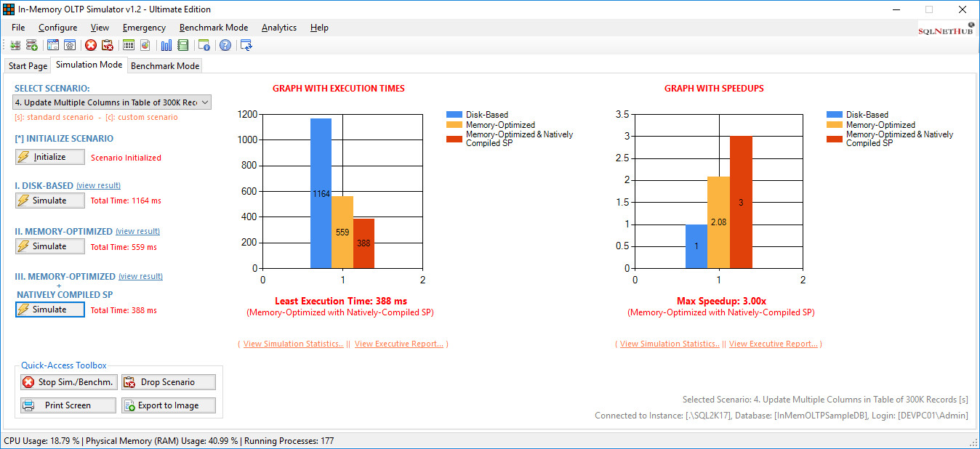The height and width of the screenshot is (449, 980).
Task: Click the application icon in title bar
Action: pyautogui.click(x=9, y=9)
